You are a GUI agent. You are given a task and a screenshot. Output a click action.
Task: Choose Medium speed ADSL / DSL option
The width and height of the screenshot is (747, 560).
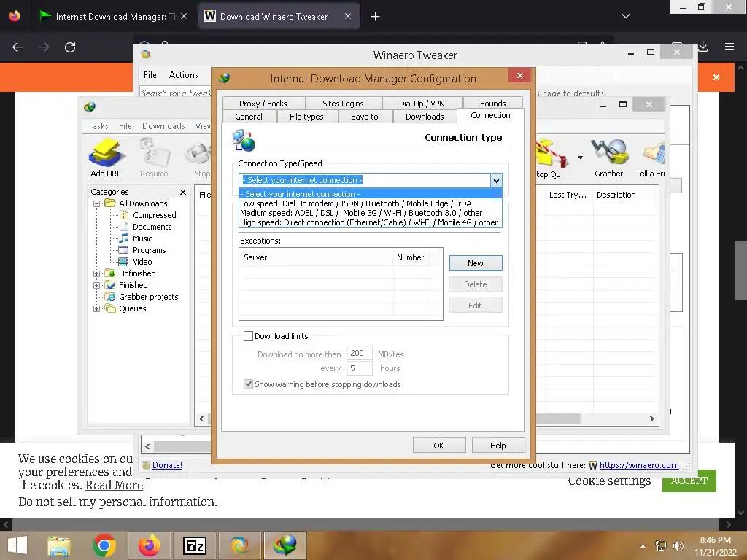370,213
